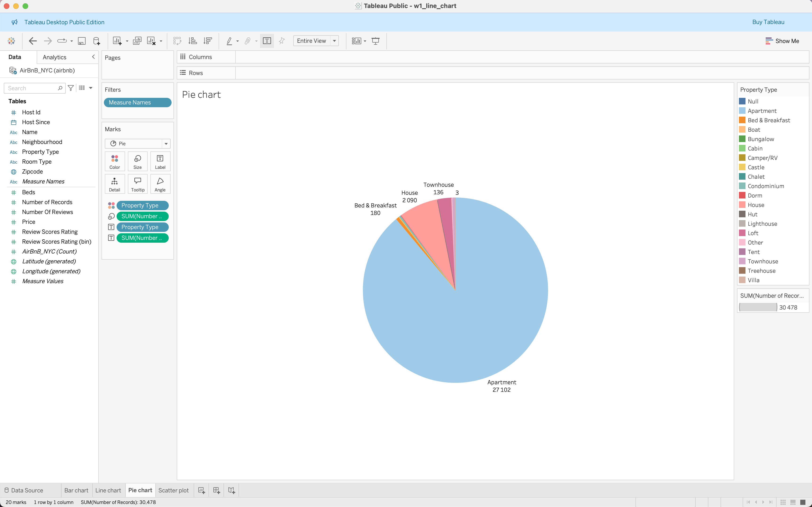Click the Swap Rows and Columns icon
Image resolution: width=812 pixels, height=507 pixels.
click(177, 41)
